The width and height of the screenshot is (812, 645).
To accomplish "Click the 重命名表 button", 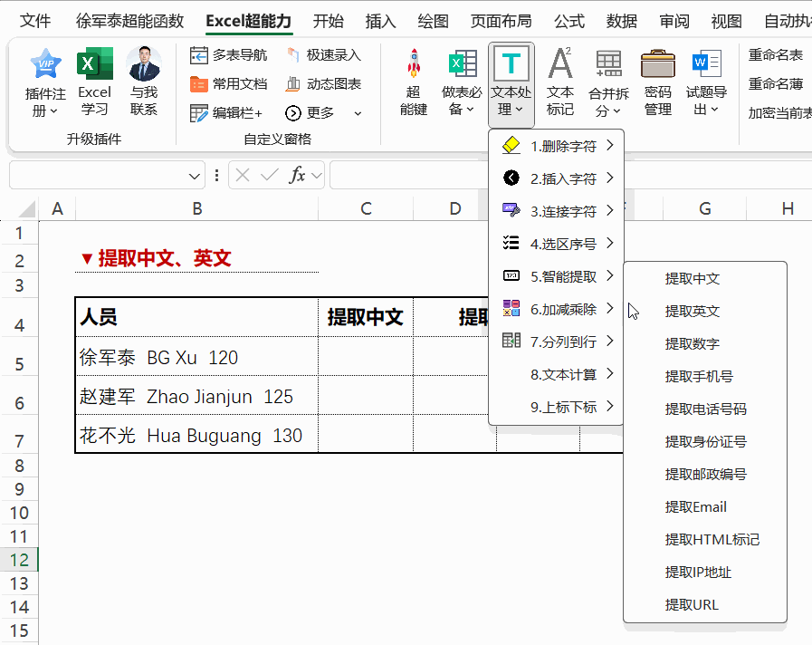I will coord(775,54).
